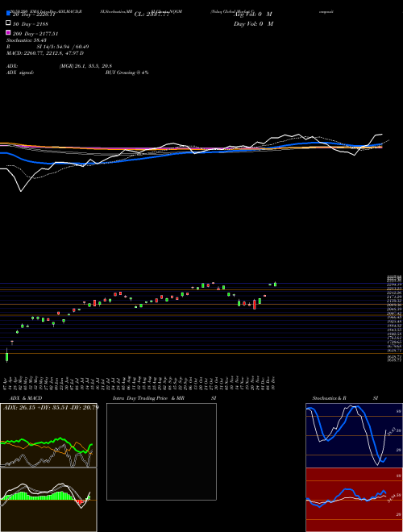Open the ADX indicator chart thumbnail
Viewport: 403px width, 532px height.
(x=48, y=435)
